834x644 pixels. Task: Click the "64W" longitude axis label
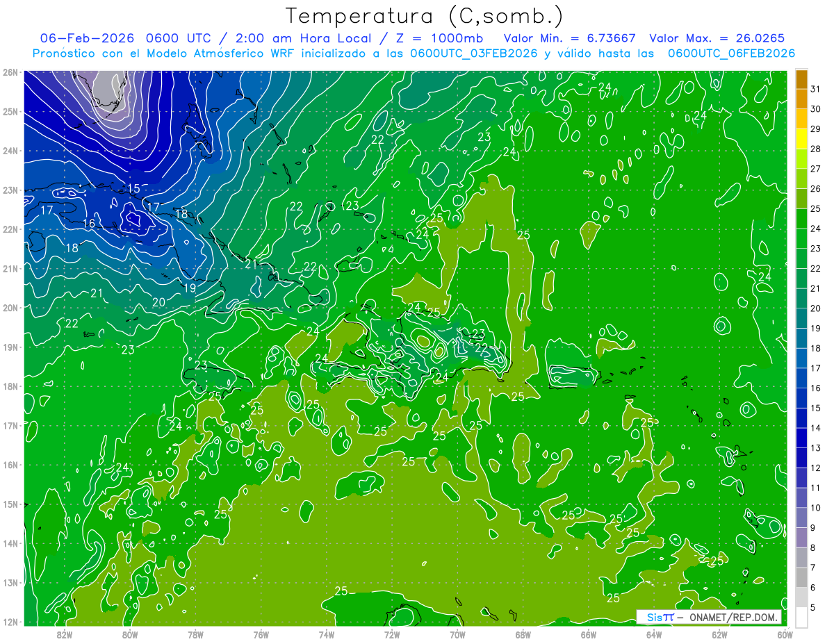[654, 634]
